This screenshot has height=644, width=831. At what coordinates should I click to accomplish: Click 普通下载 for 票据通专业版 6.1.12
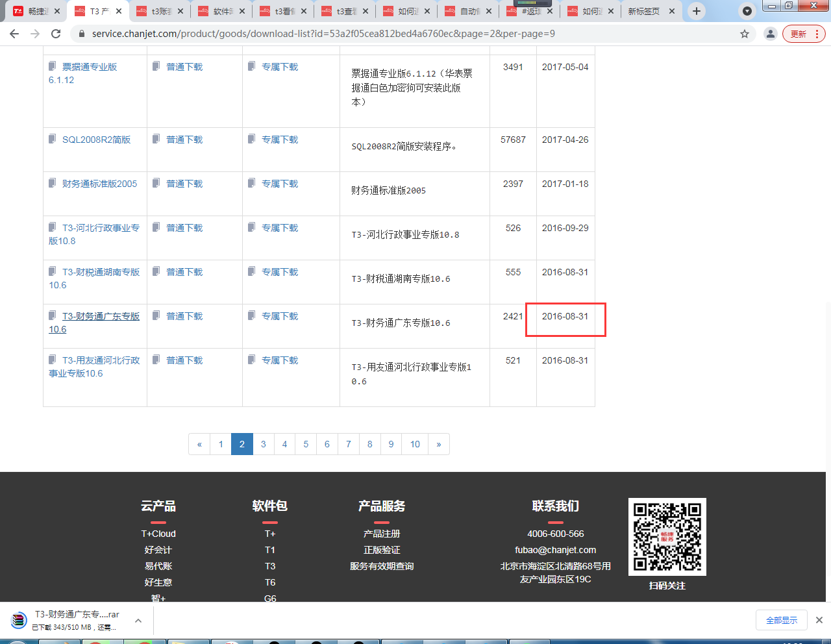tap(184, 67)
